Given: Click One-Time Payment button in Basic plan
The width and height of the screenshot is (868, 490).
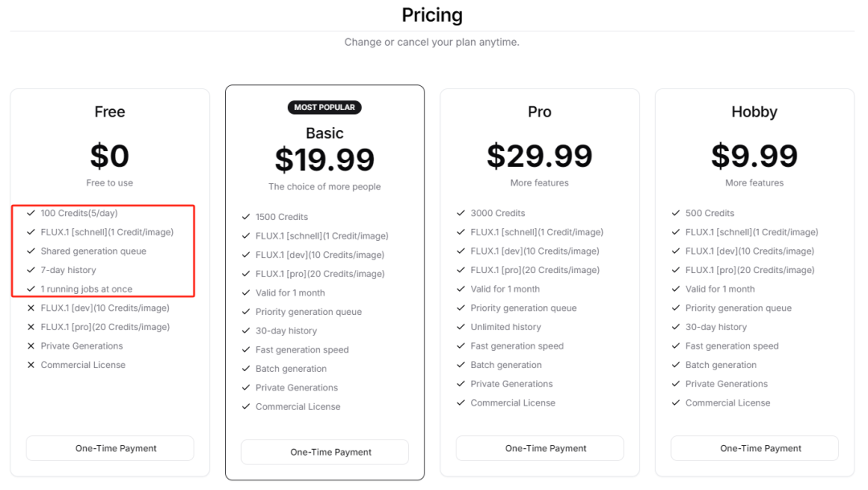Looking at the screenshot, I should 325,452.
